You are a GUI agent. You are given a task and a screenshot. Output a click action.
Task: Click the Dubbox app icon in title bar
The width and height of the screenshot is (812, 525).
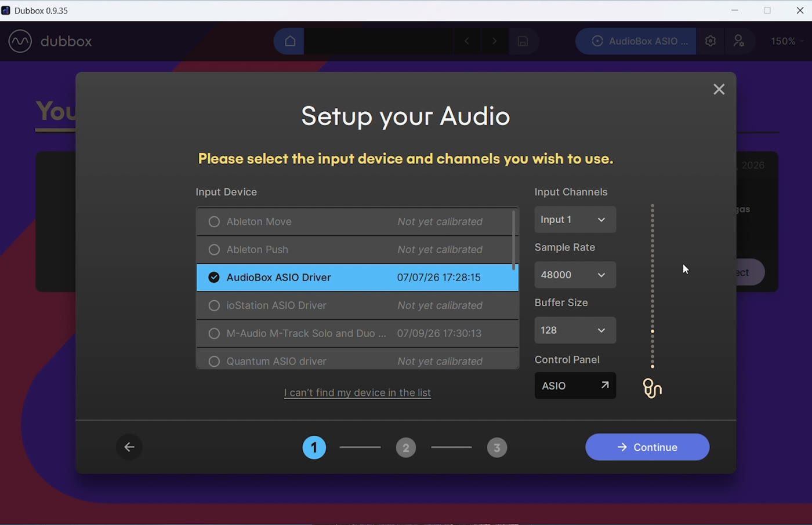click(x=6, y=10)
